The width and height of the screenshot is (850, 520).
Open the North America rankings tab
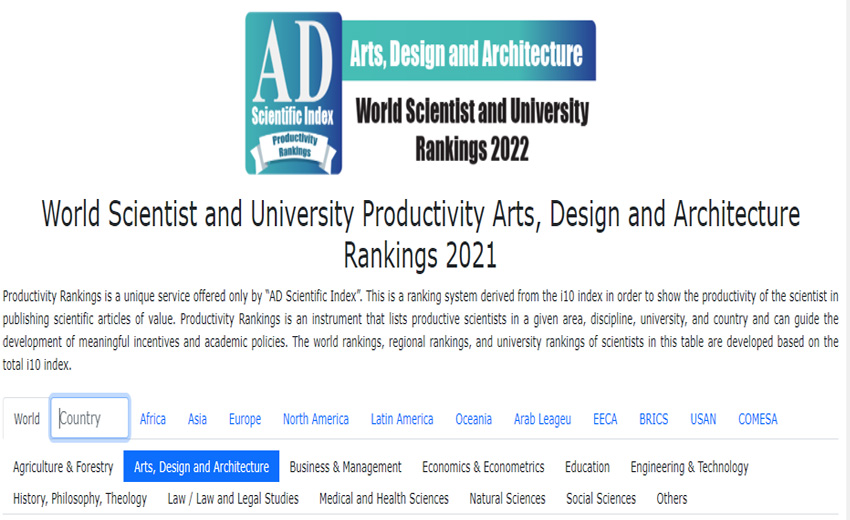tap(316, 419)
